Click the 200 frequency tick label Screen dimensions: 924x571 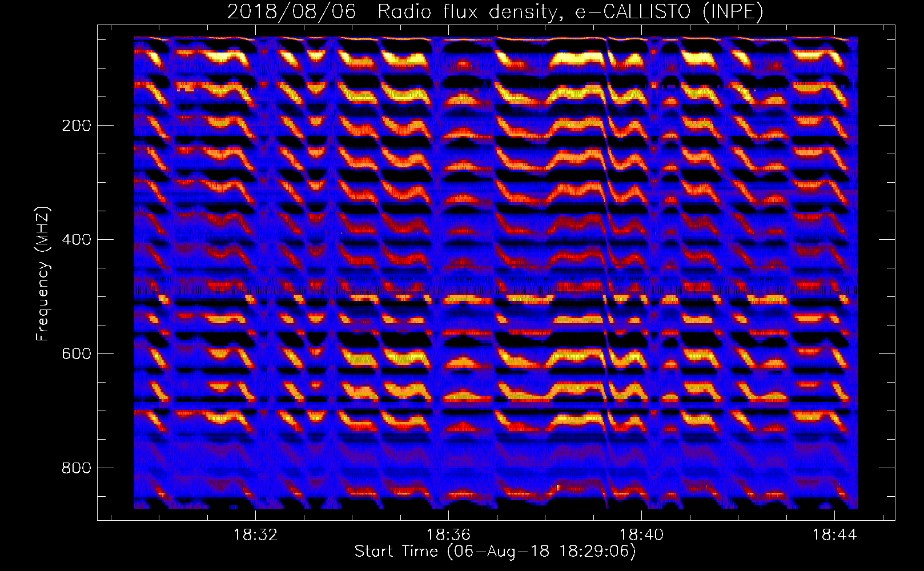point(77,126)
